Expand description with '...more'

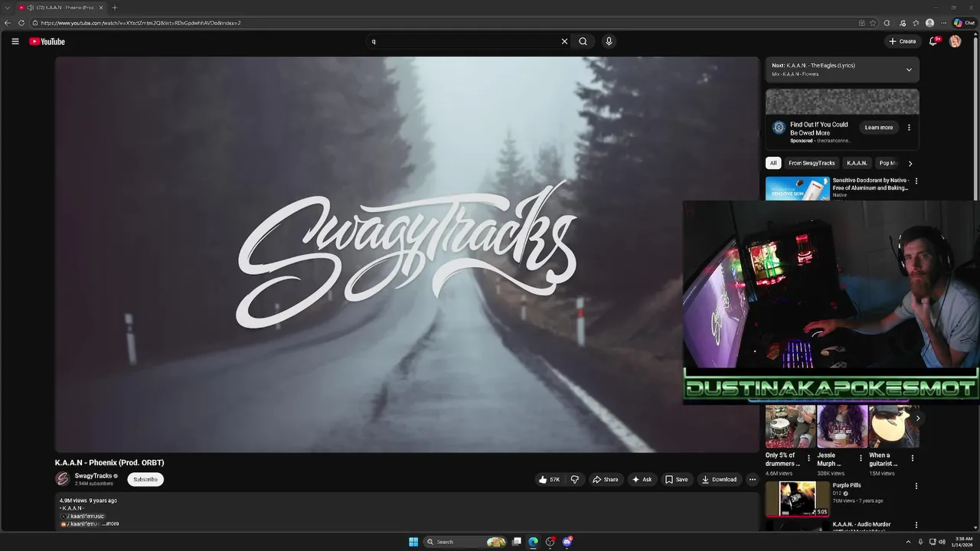click(x=111, y=523)
